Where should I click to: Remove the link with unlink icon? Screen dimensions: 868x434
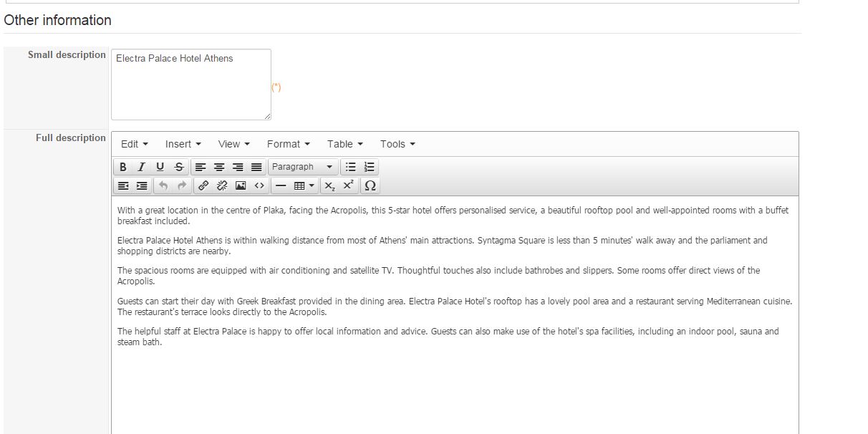222,185
